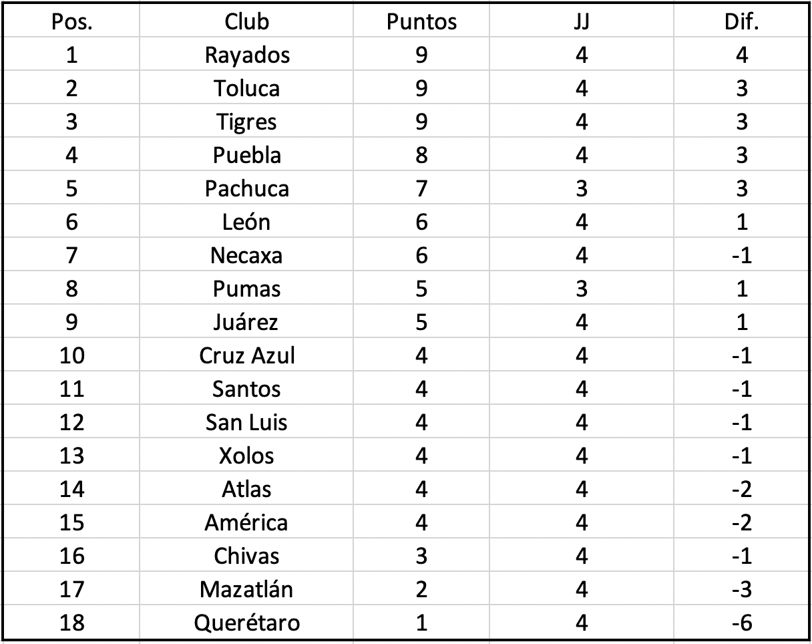
Task: Select the Chivas club cell
Action: coord(246,556)
